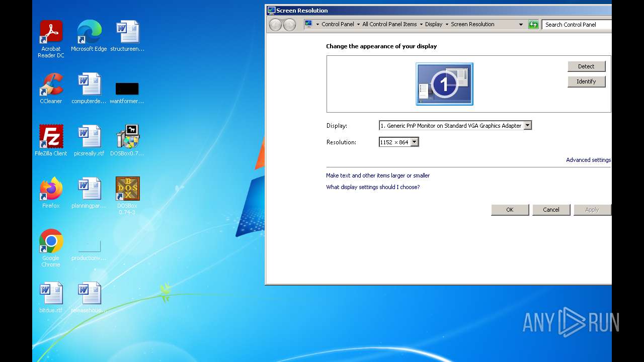Cancel the display changes

(x=551, y=210)
